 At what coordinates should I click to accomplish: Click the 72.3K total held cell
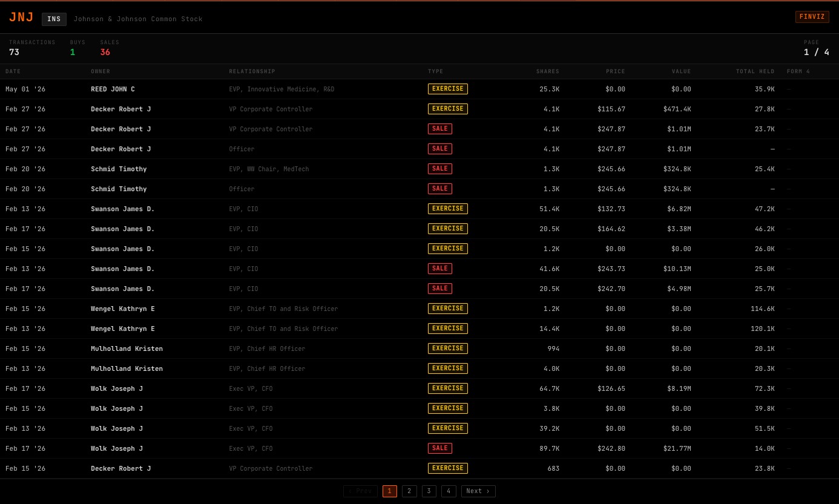click(765, 388)
